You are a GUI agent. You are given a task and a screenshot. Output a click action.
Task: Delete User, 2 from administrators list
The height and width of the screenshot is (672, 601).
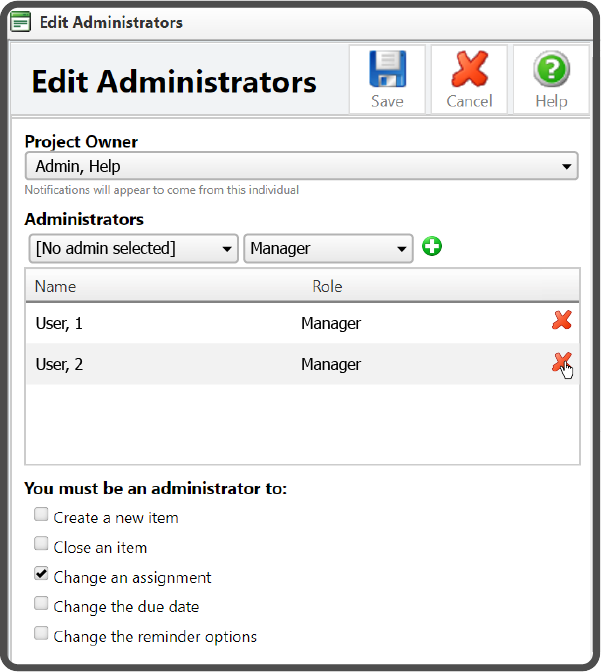[x=562, y=364]
